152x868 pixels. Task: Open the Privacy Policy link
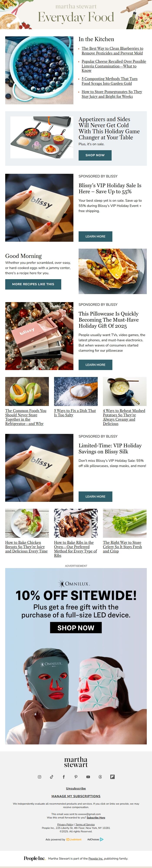point(65,825)
